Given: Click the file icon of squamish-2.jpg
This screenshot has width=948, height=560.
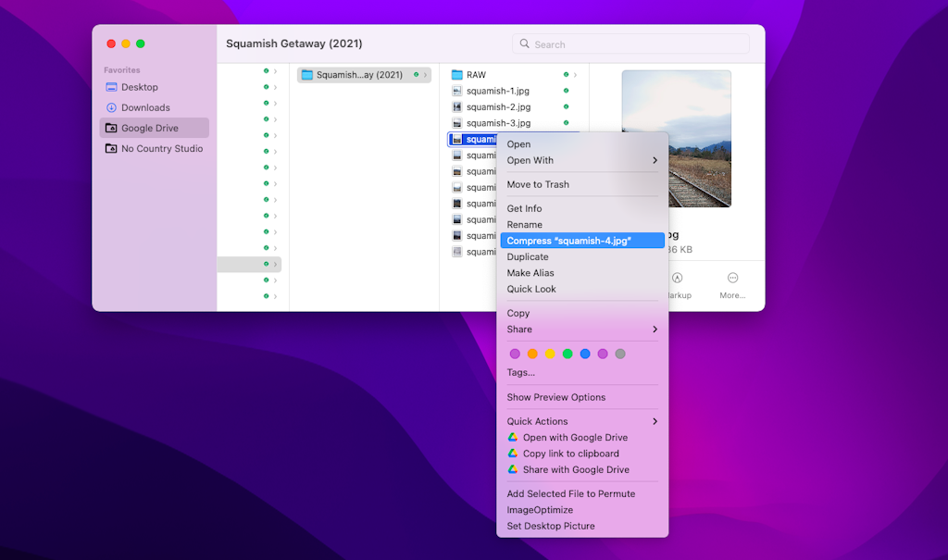Looking at the screenshot, I should coord(456,106).
